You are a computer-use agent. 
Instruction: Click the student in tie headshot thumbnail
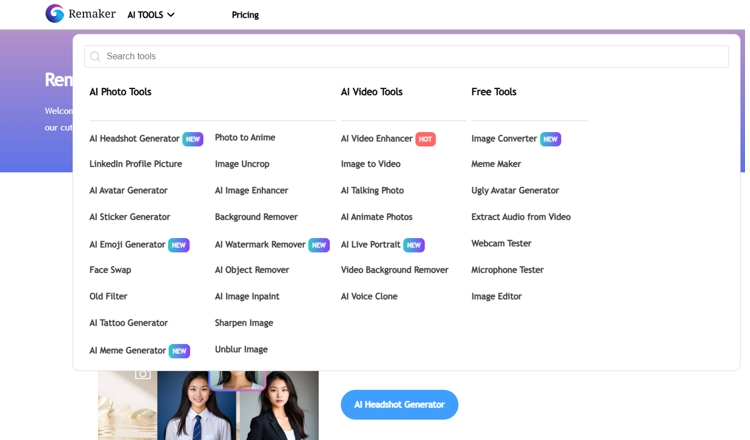point(199,406)
